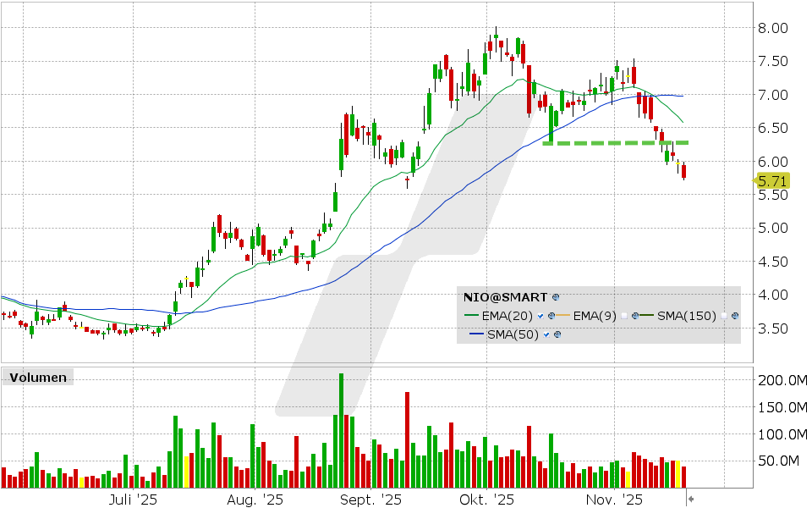Viewport: 812px width, 508px height.
Task: Disable the EMA(20) overlay checkbox
Action: click(540, 314)
